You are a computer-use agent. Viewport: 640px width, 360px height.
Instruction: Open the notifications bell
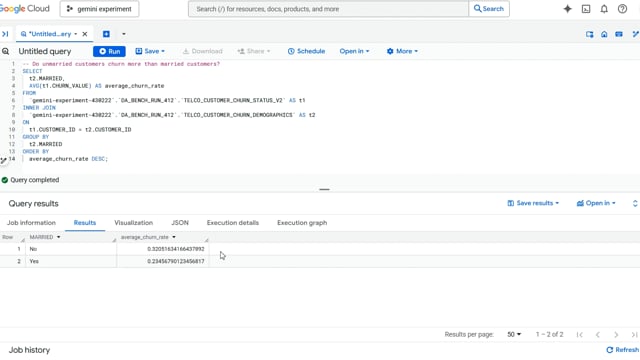tap(604, 9)
